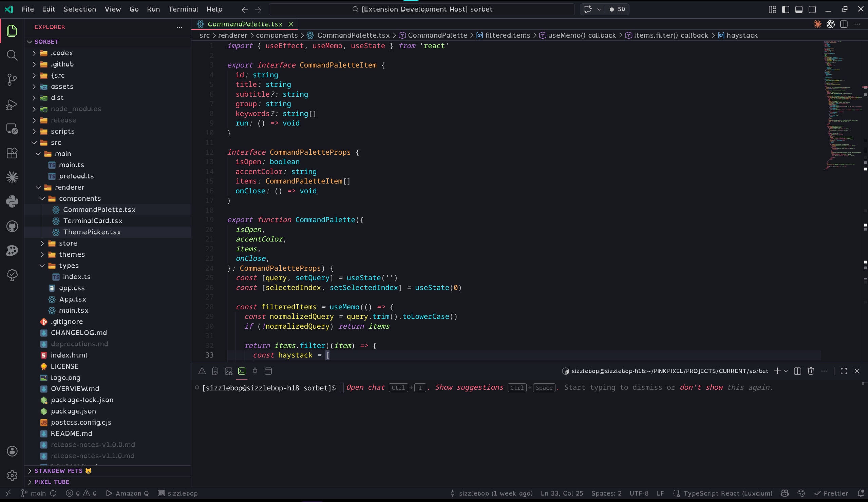
Task: Click the command center search field
Action: (421, 9)
